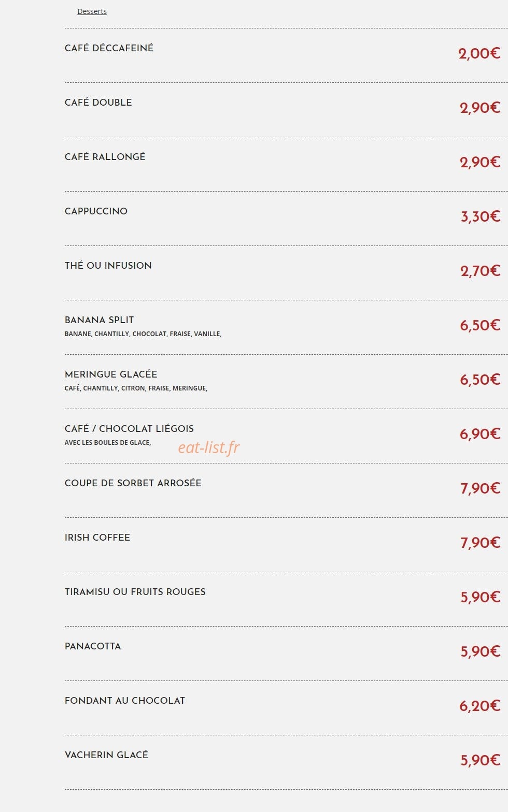Viewport: 508px width, 812px height.
Task: Click the 3,30€ Cappuccino price
Action: pos(481,216)
